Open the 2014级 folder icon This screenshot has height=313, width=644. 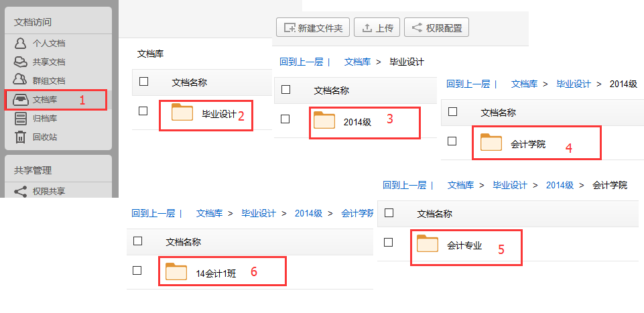click(x=324, y=121)
